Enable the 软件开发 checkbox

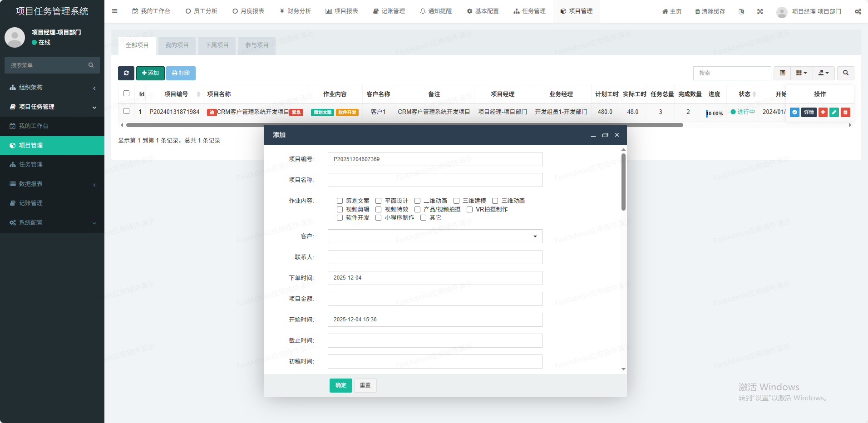[x=340, y=218]
